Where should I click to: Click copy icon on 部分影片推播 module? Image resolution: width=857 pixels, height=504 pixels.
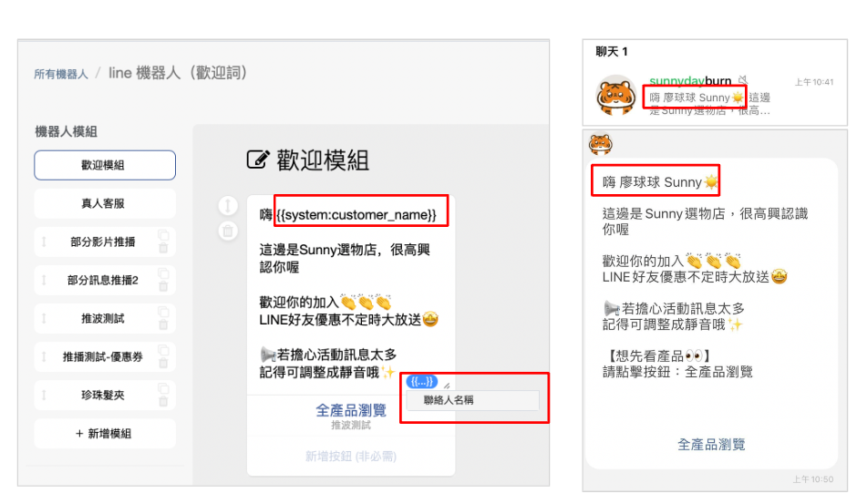pos(163,235)
